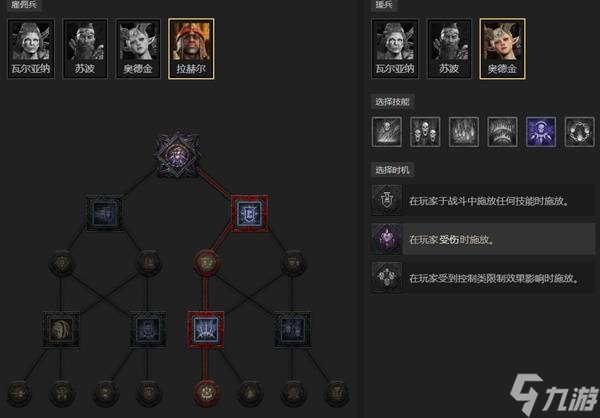Select mercenary portrait 瓦尔亚纳 on the left
The width and height of the screenshot is (600, 418).
(31, 49)
